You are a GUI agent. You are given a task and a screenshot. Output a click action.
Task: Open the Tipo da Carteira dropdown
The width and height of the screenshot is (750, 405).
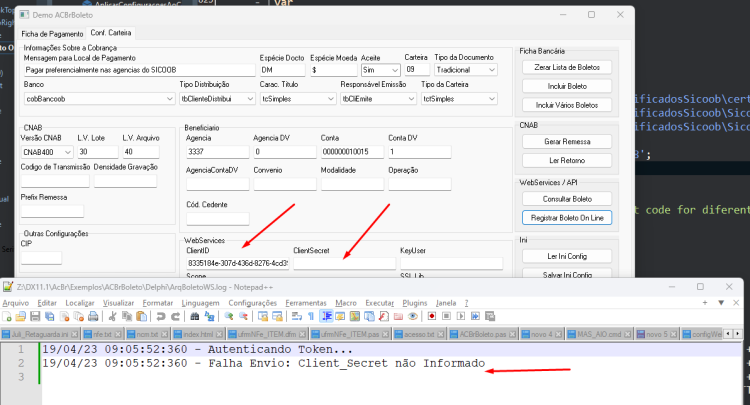(x=459, y=99)
